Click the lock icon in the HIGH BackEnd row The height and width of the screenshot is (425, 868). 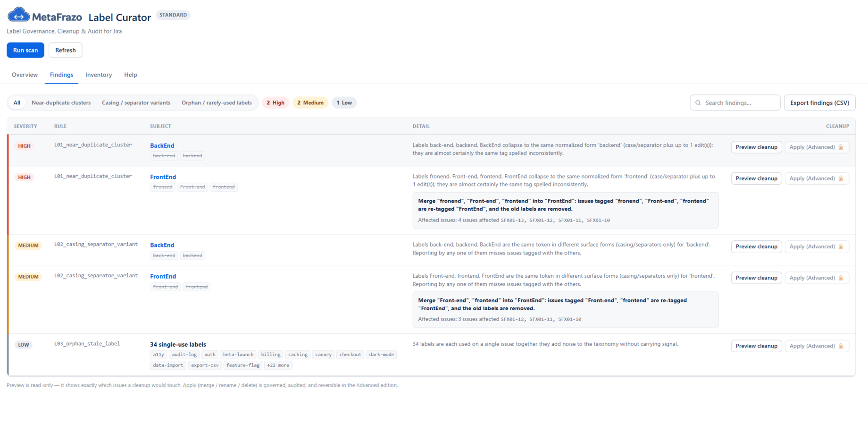coord(841,147)
